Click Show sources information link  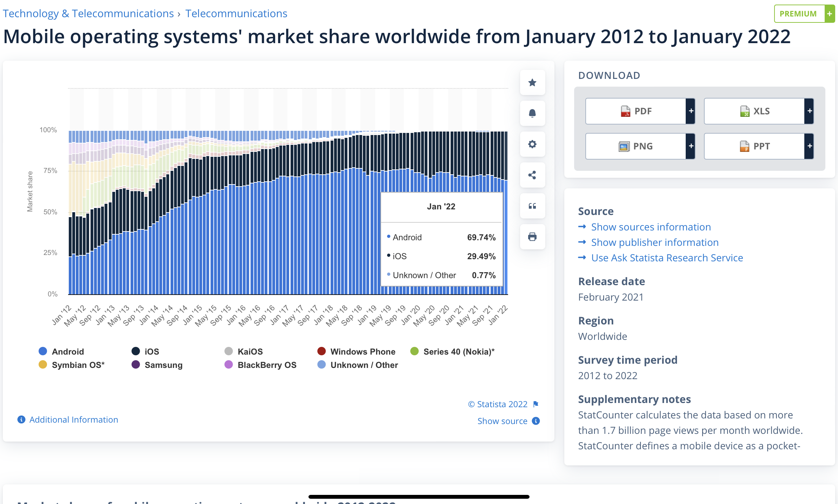[651, 227]
